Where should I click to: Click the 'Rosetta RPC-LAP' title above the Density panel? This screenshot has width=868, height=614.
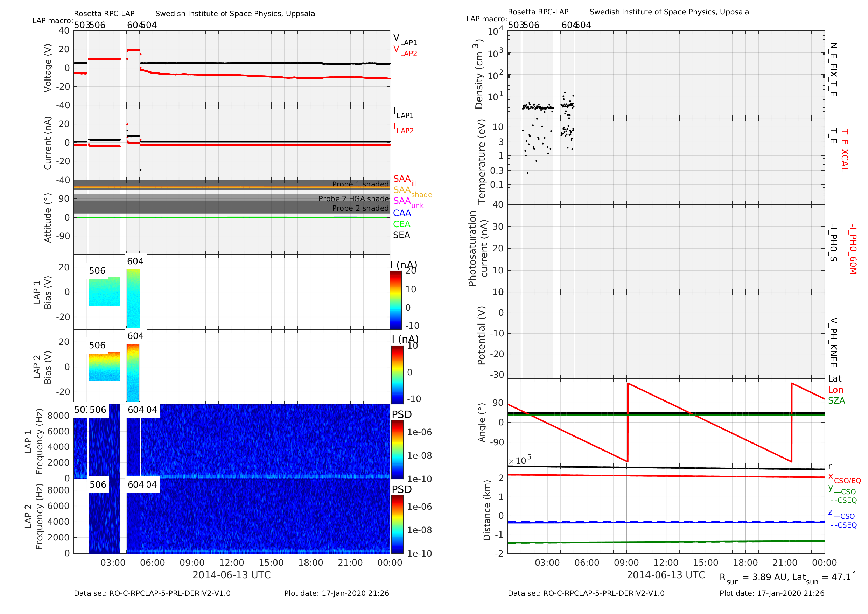(x=538, y=12)
